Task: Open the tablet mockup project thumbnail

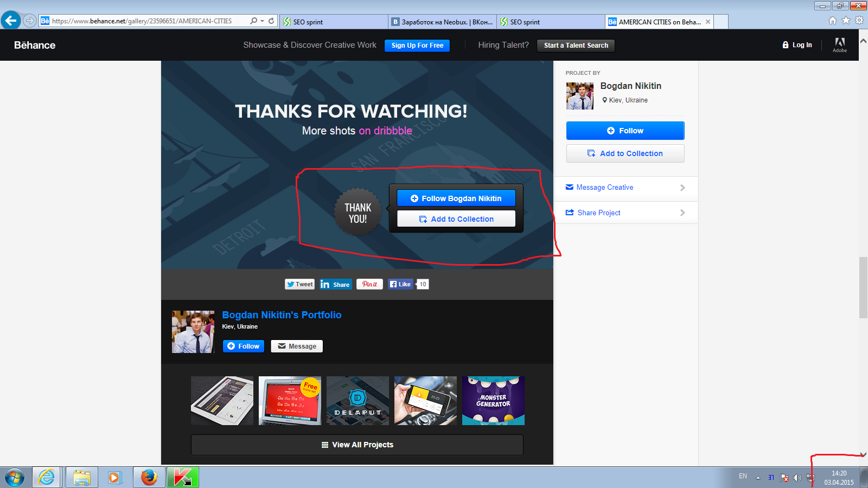Action: (x=222, y=401)
